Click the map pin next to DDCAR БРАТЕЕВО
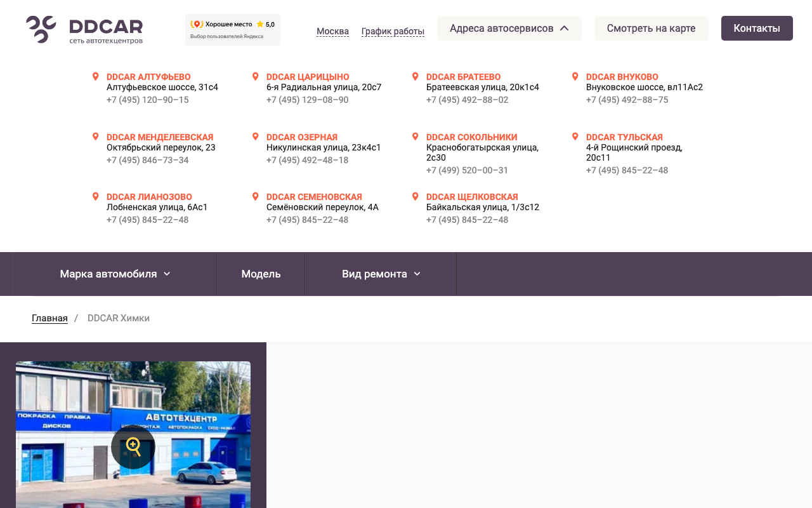This screenshot has width=812, height=508. (416, 77)
